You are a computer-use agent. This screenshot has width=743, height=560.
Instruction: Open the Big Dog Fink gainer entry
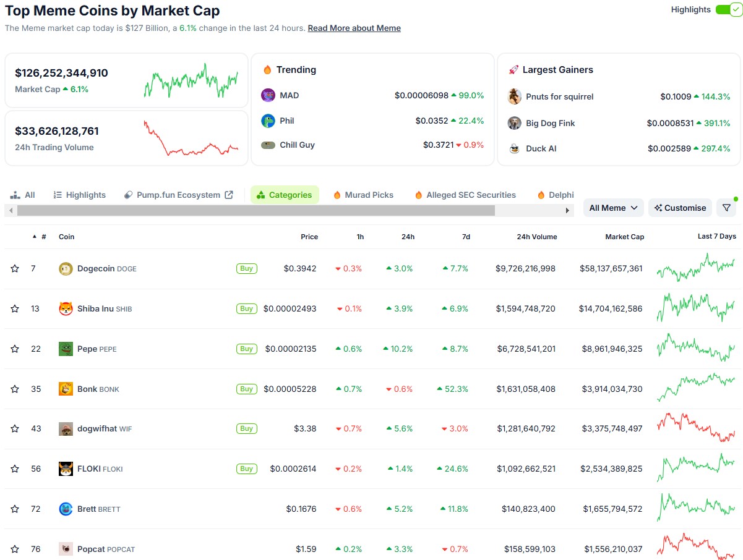[x=550, y=123]
